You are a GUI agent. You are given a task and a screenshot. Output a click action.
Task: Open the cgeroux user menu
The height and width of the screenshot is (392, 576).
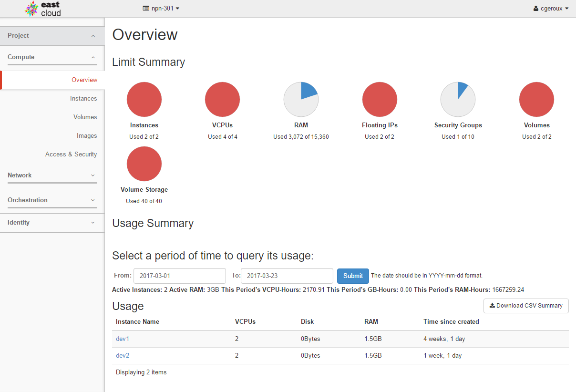pyautogui.click(x=551, y=9)
